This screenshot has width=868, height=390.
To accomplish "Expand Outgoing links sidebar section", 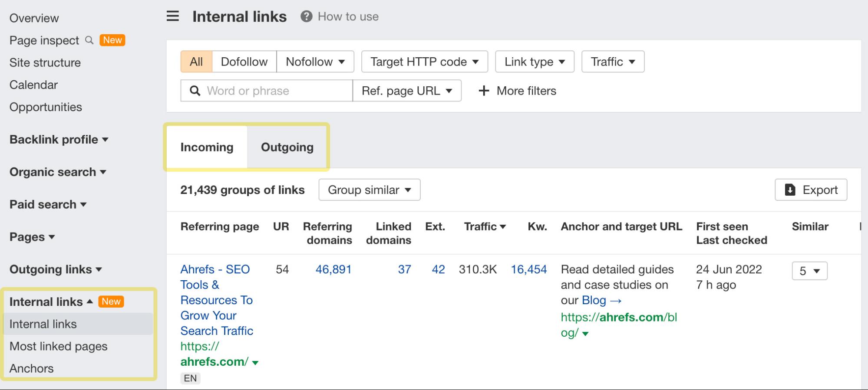I will [56, 269].
